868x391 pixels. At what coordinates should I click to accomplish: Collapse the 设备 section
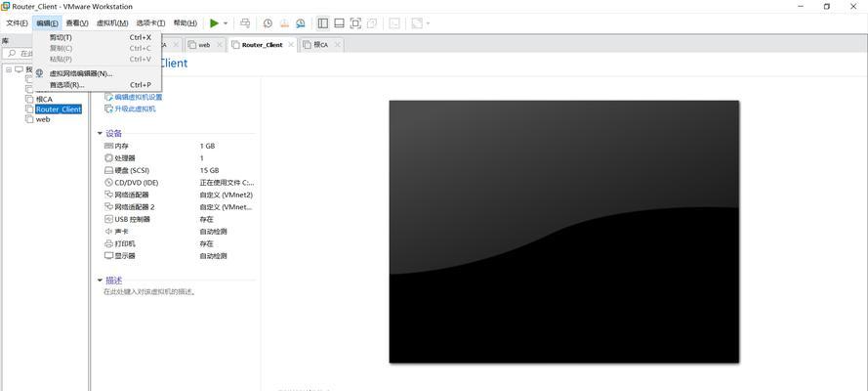coord(100,134)
